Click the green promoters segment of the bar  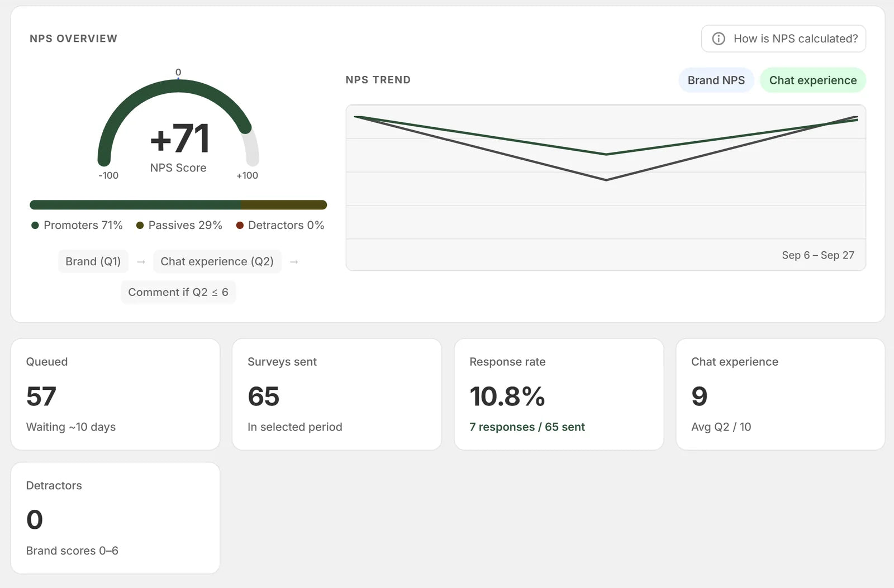(135, 205)
